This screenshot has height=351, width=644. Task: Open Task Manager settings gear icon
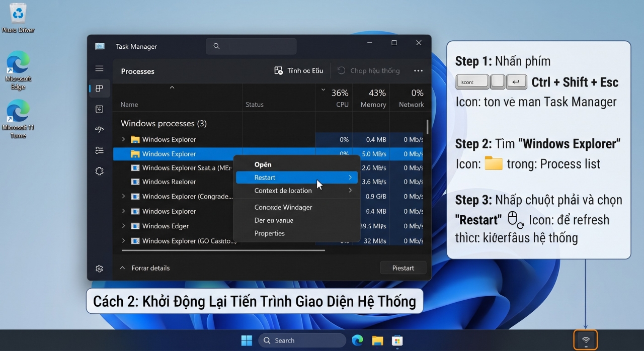99,269
